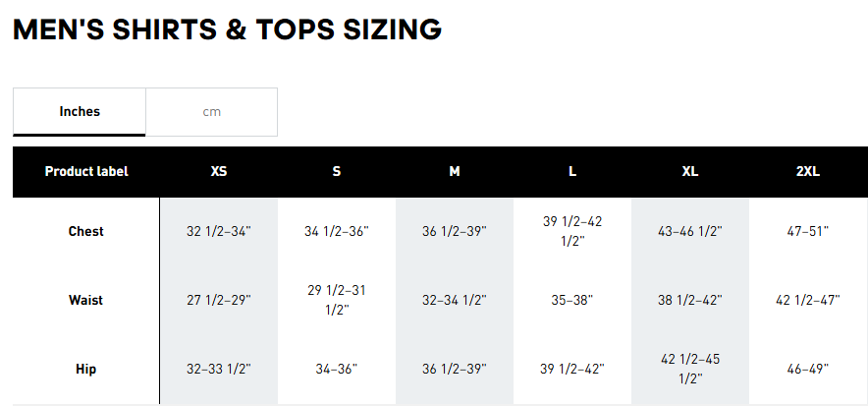This screenshot has height=406, width=868.
Task: Select the M waist cell 32–34 1/2"
Action: tap(455, 301)
